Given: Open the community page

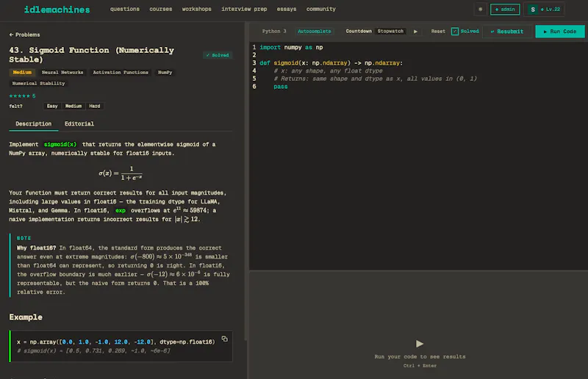Looking at the screenshot, I should pyautogui.click(x=320, y=9).
